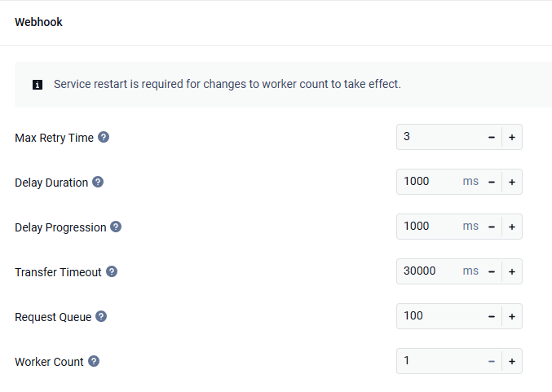Image resolution: width=552 pixels, height=392 pixels.
Task: Increase Delay Progression with plus button
Action: 512,227
